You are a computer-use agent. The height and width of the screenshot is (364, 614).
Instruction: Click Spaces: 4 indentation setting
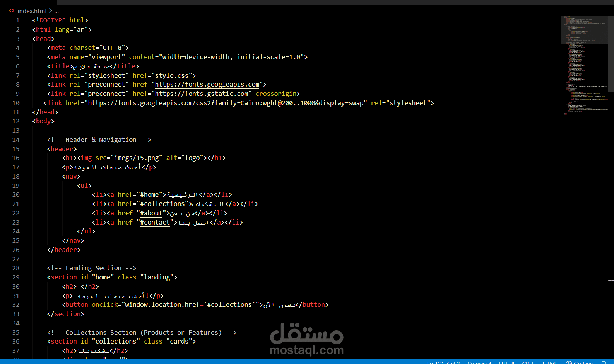point(479,362)
